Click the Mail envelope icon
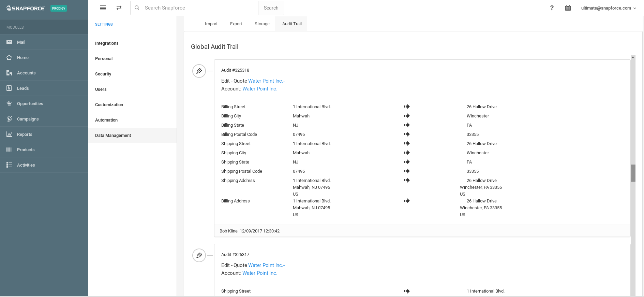Screen dimensions: 644x297 click(9, 42)
